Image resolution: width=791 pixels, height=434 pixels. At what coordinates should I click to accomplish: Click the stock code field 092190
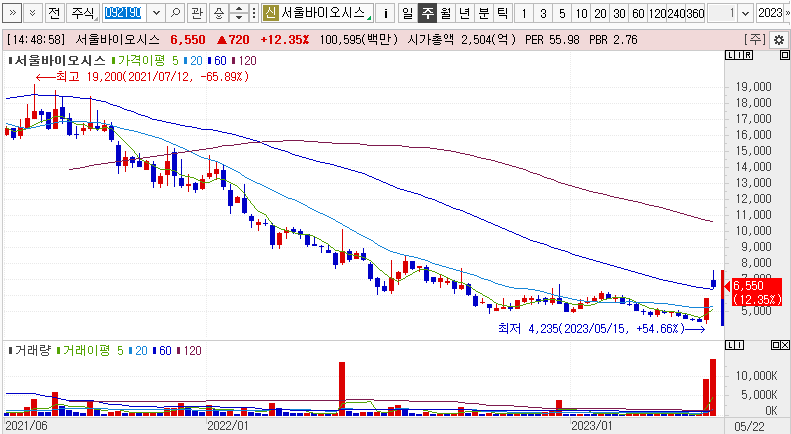tap(124, 13)
